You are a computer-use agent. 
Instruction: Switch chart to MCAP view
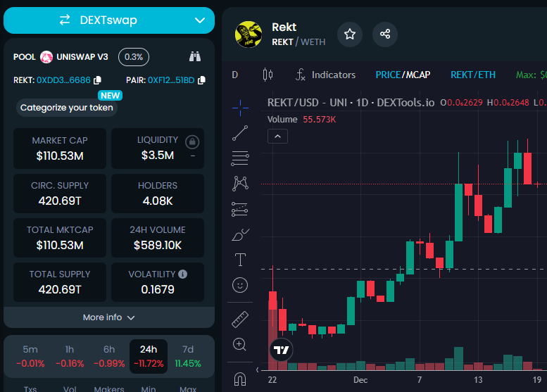418,75
